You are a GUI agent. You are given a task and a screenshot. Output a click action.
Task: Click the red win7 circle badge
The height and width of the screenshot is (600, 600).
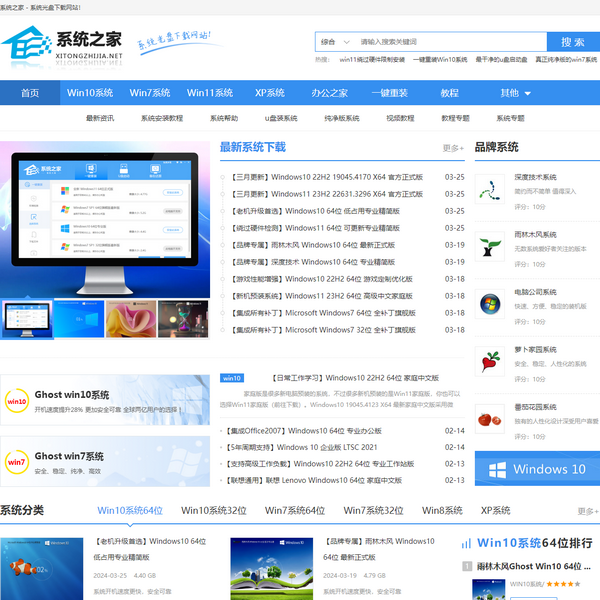coord(17,462)
